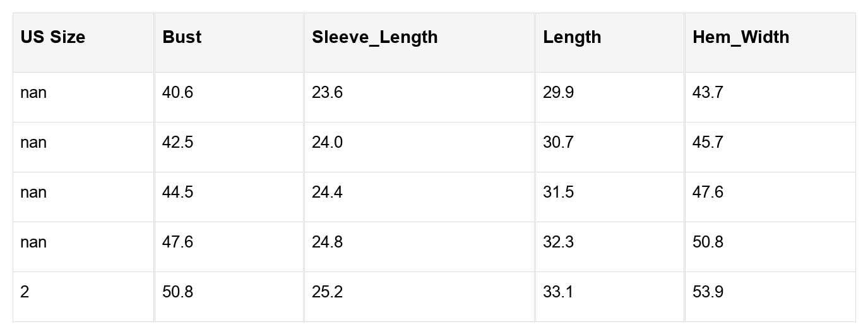Click the US Size cell containing 2
Screen dimensions: 868x334
tap(25, 292)
